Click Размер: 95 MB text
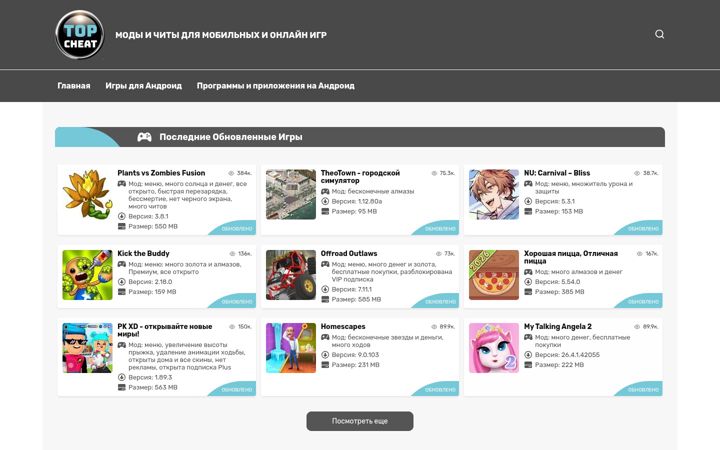The height and width of the screenshot is (450, 720). click(354, 211)
